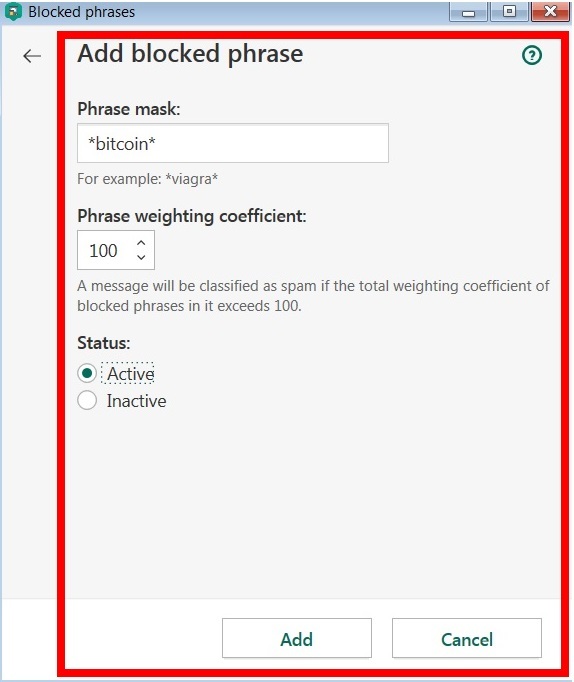The image size is (574, 682).
Task: Click the Kaspersky shield icon in title bar
Action: point(13,11)
